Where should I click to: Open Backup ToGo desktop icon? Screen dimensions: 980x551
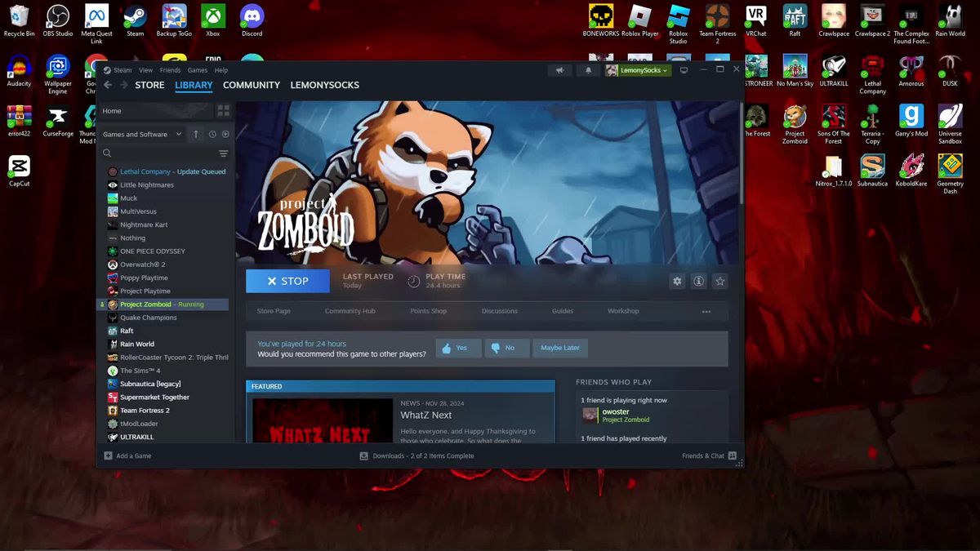[174, 20]
